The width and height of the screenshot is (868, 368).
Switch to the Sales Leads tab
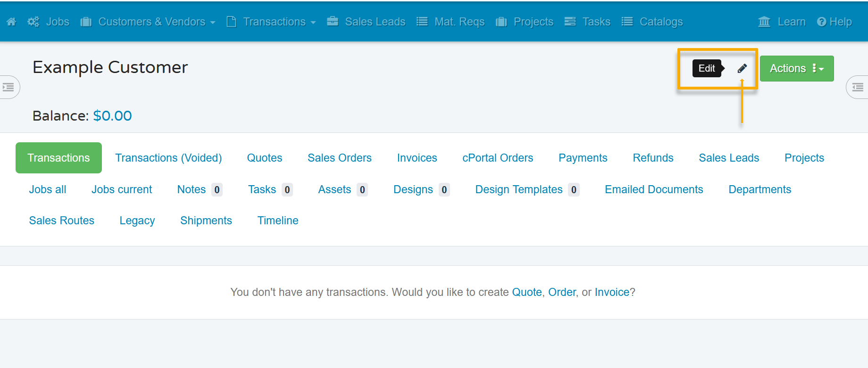pos(729,158)
